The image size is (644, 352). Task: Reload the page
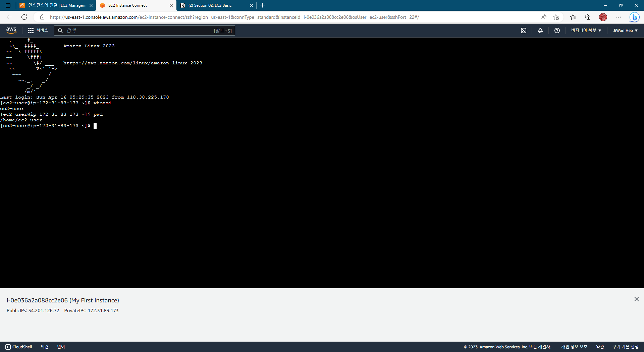pyautogui.click(x=24, y=17)
